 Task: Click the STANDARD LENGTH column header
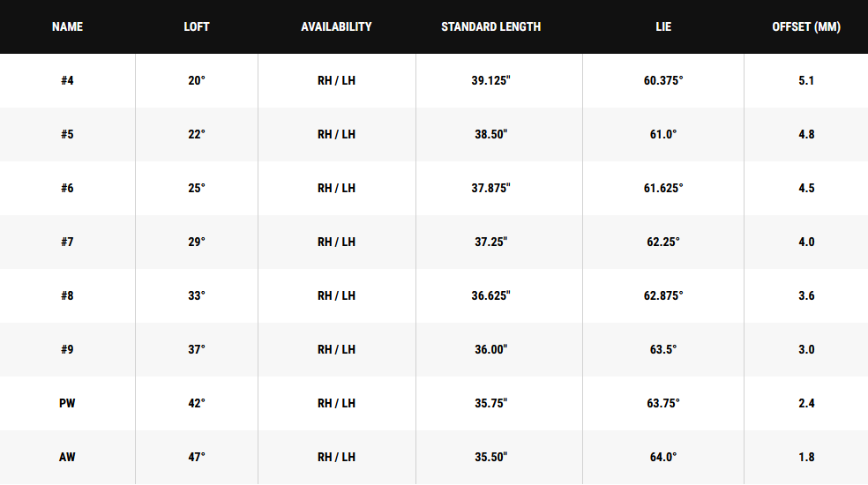tap(490, 26)
